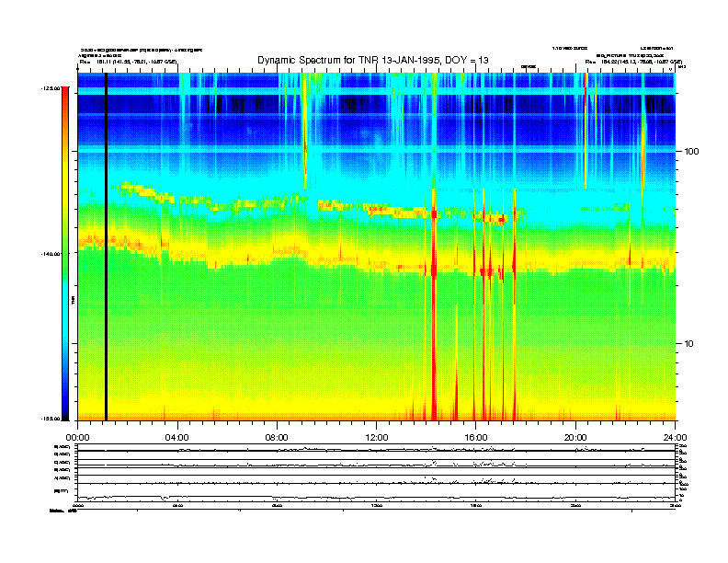Click the 24:00 time axis label

pos(675,438)
